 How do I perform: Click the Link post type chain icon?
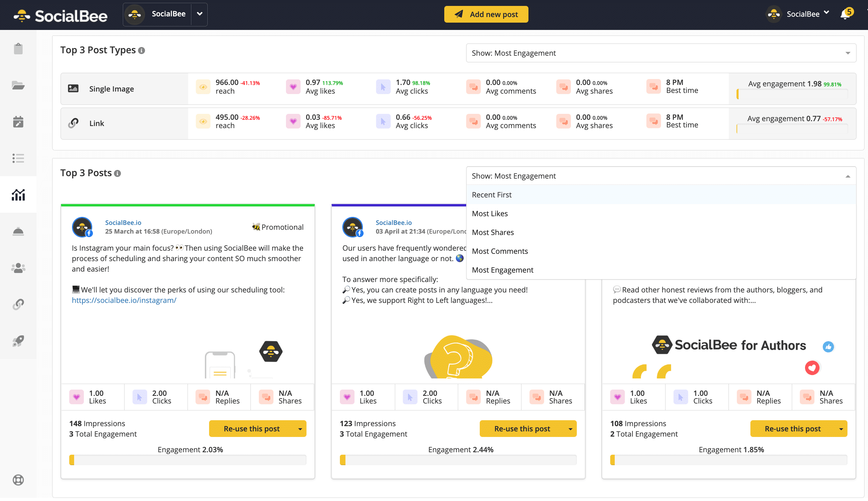[73, 123]
